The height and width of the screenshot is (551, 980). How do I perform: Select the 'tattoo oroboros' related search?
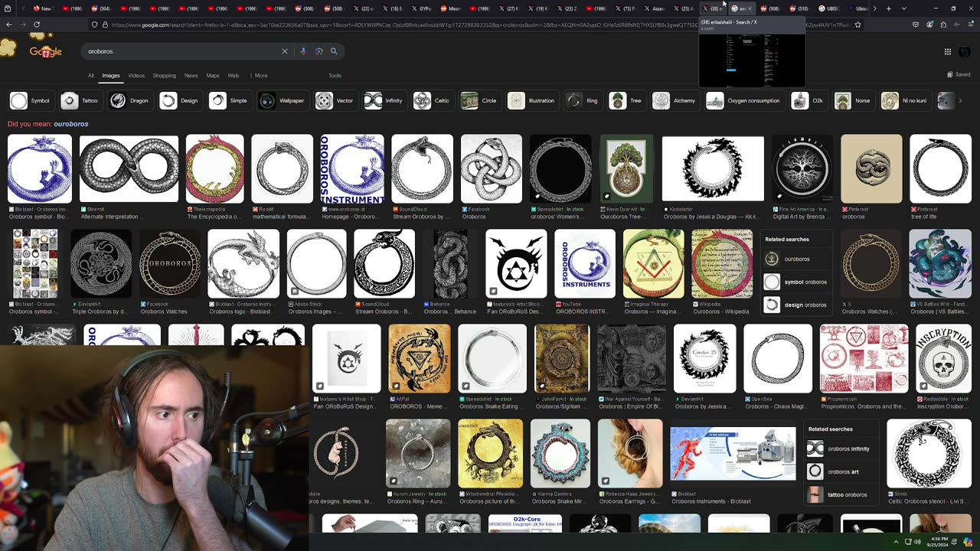point(841,494)
